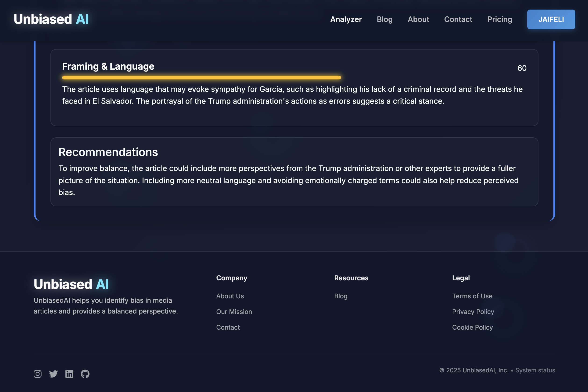Visit Our Mission footer link
Image resolution: width=588 pixels, height=392 pixels.
tap(234, 311)
